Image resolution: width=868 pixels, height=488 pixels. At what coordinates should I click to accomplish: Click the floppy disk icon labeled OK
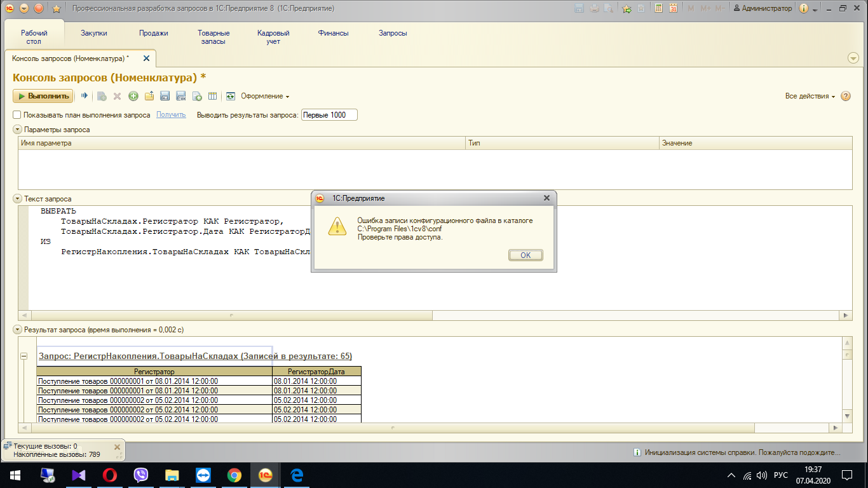(180, 96)
